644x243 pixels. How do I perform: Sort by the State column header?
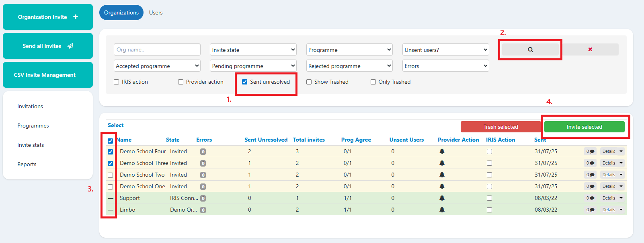(173, 140)
